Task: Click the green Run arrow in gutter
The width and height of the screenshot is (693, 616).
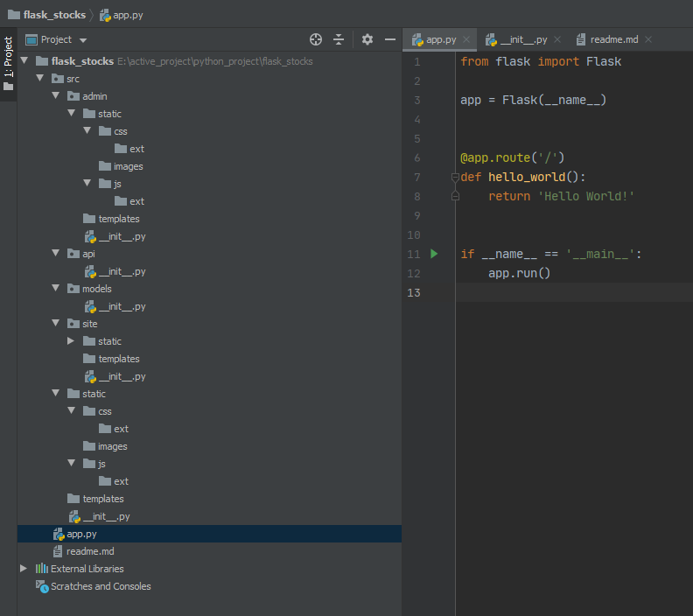Action: (434, 254)
